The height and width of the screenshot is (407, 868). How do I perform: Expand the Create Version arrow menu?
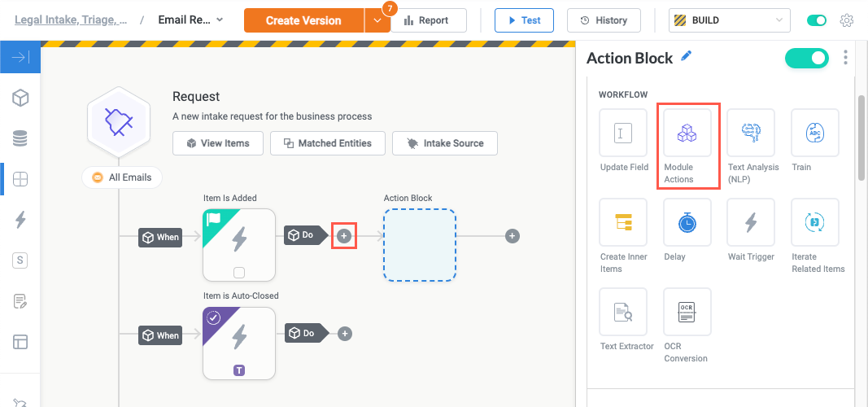[x=377, y=21]
